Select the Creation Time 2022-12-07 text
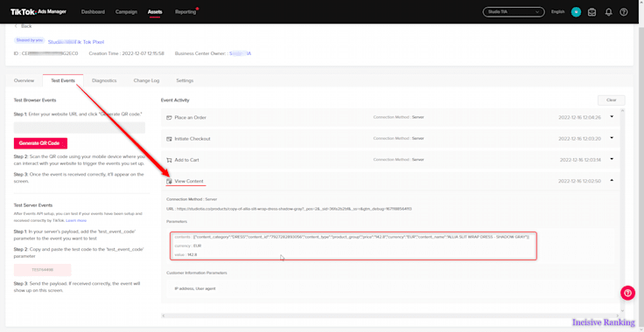644x332 pixels. pos(127,53)
